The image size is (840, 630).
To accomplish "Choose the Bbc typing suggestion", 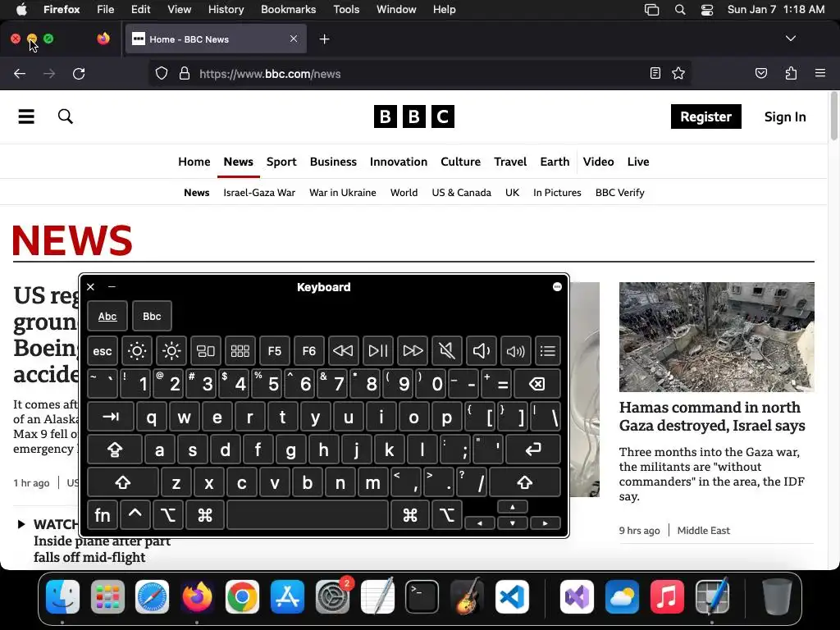I will coord(152,316).
